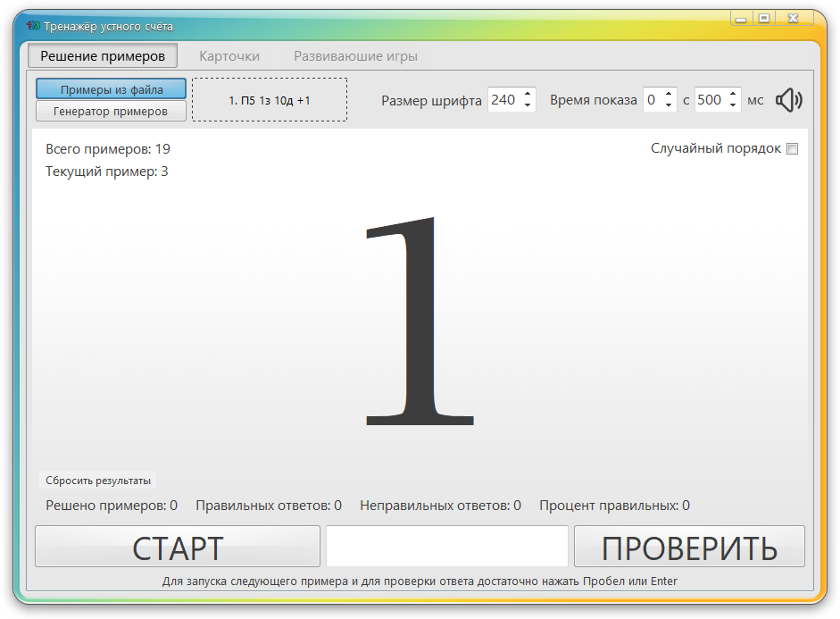Click the Время показа seconds field showing 0
The height and width of the screenshot is (619, 840).
click(654, 100)
